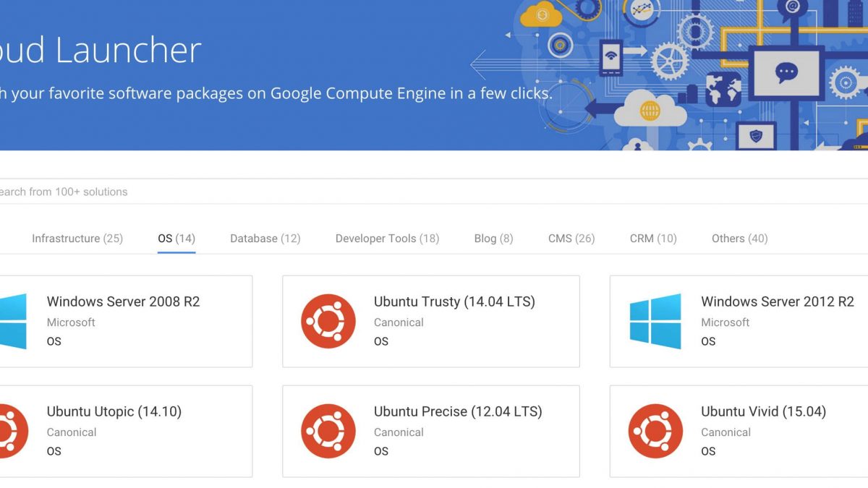Screen dimensions: 868x488
Task: Click the search solutions input field
Action: [x=434, y=192]
